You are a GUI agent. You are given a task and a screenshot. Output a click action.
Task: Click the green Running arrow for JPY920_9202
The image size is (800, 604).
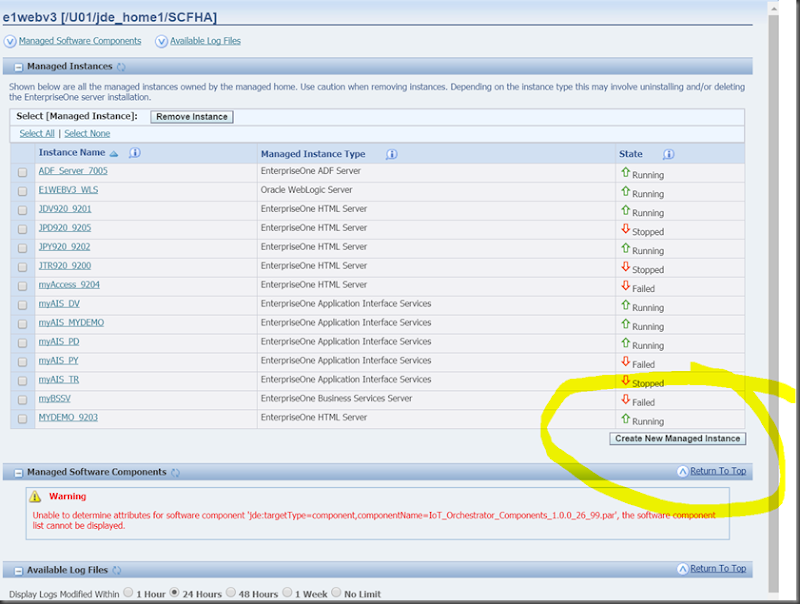tap(626, 248)
